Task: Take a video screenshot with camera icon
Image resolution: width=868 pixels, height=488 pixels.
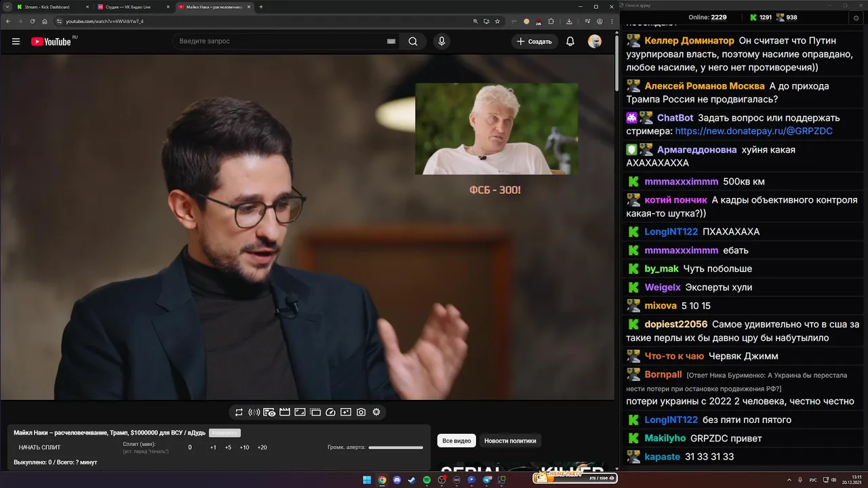Action: coord(361,412)
